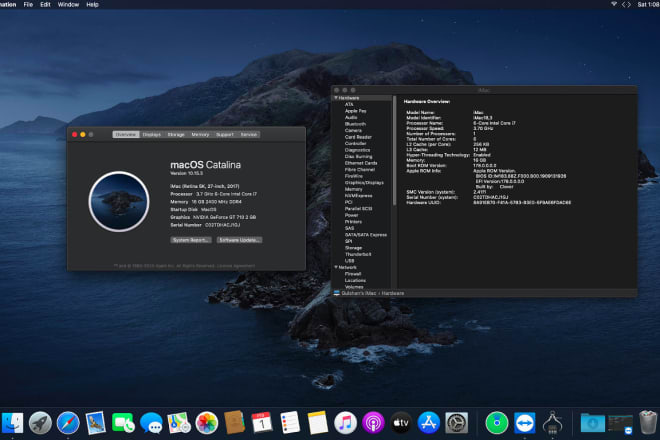The image size is (660, 440).
Task: Open the Mail stamp icon in Dock
Action: click(96, 423)
